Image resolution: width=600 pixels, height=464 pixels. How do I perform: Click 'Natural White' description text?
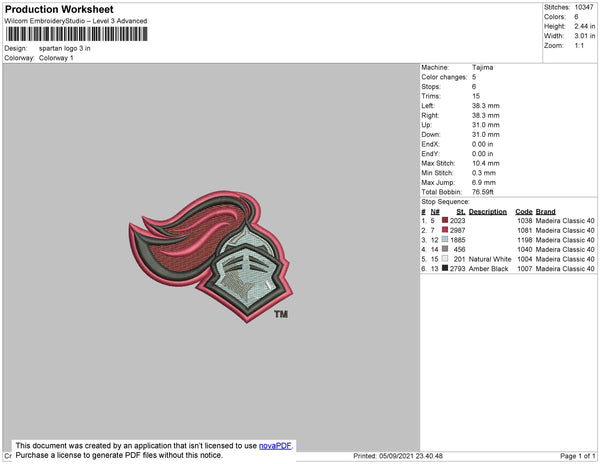[x=490, y=259]
